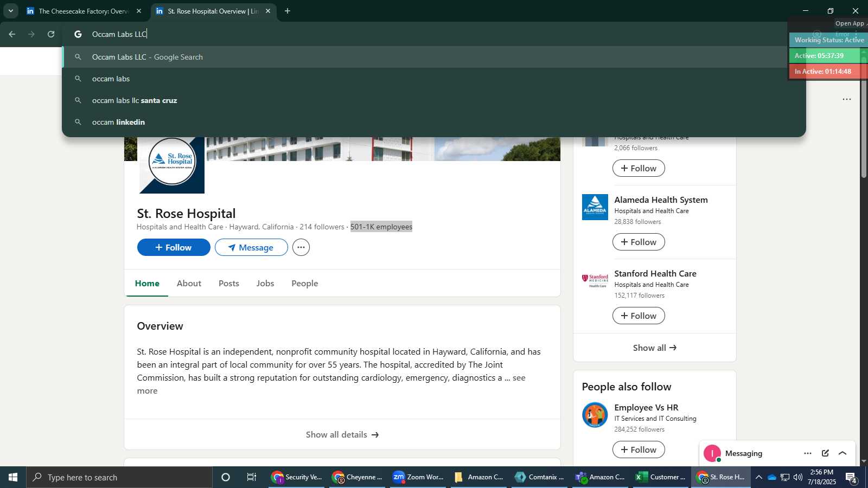Open Zoom Workplace from taskbar
868x488 pixels.
click(419, 477)
